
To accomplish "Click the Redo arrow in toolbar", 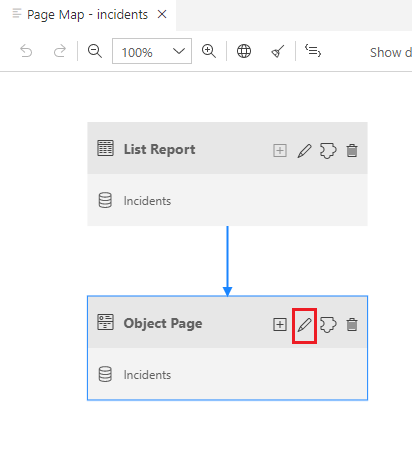I will [x=60, y=51].
